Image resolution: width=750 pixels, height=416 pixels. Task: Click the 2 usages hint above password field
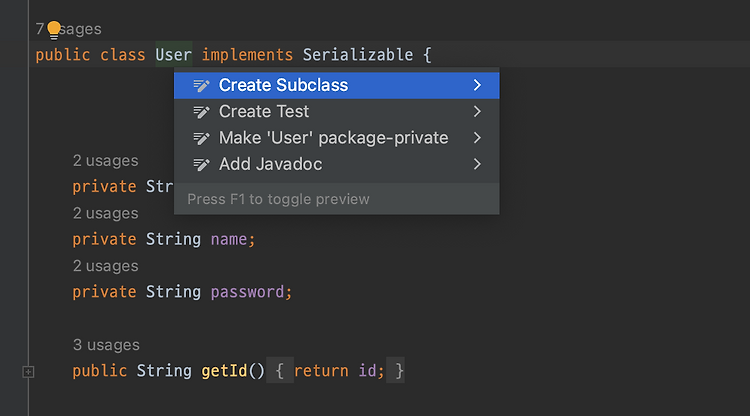(105, 266)
